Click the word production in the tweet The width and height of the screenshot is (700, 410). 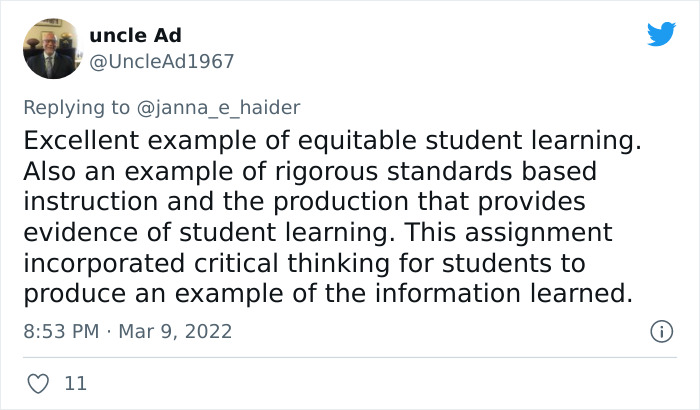[x=341, y=202]
